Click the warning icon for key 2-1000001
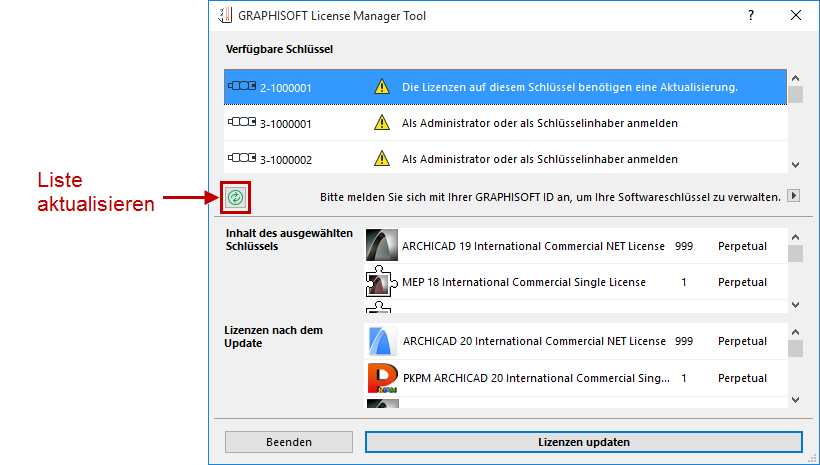This screenshot has width=820, height=465. point(381,87)
